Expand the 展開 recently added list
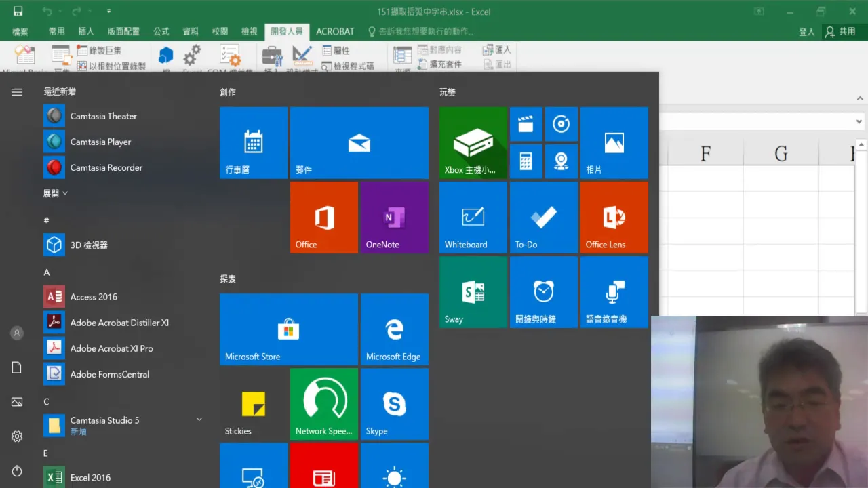868x488 pixels. pos(56,193)
